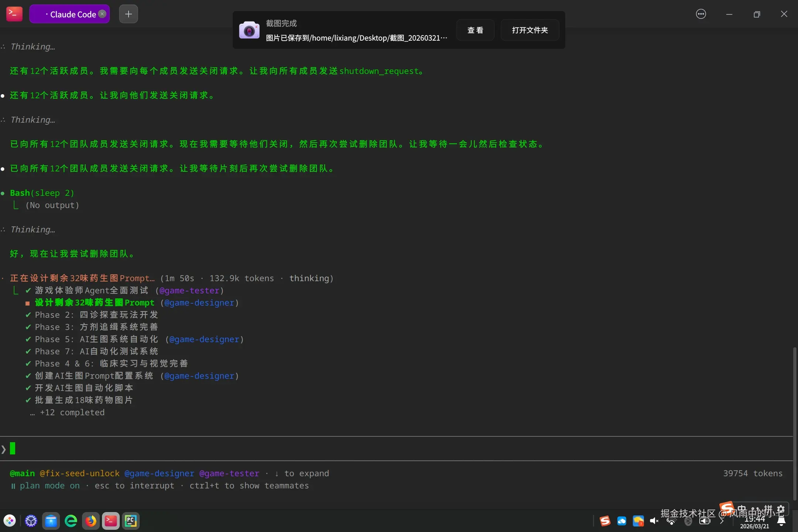Click the terminal app icon in title bar
798x532 pixels.
(x=14, y=14)
